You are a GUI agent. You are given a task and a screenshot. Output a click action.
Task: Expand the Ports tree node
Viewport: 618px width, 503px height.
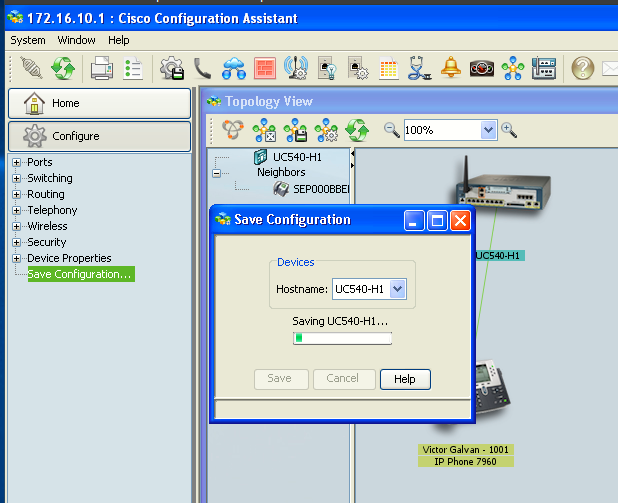coord(17,162)
